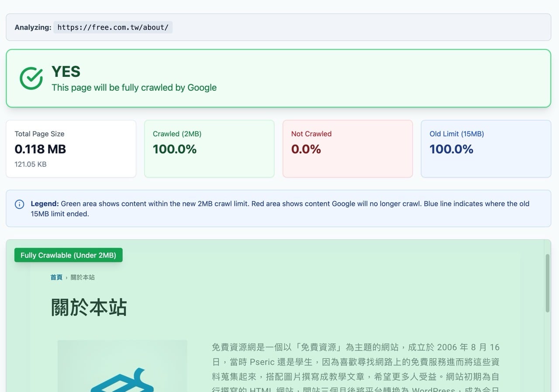Click the 關於本站 page heading in preview
This screenshot has height=392, width=559.
pos(89,306)
